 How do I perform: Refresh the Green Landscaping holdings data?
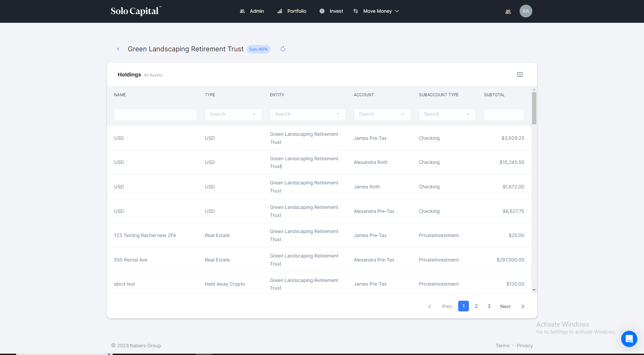pyautogui.click(x=283, y=49)
